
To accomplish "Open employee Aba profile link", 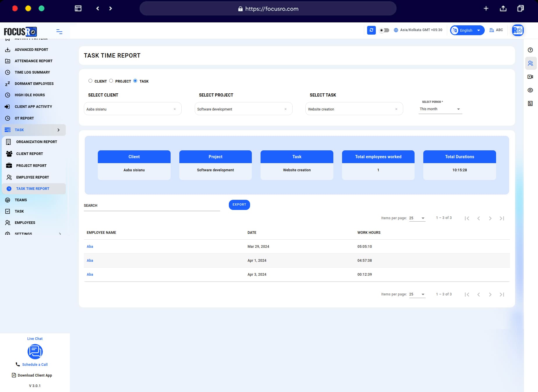I will pyautogui.click(x=90, y=246).
